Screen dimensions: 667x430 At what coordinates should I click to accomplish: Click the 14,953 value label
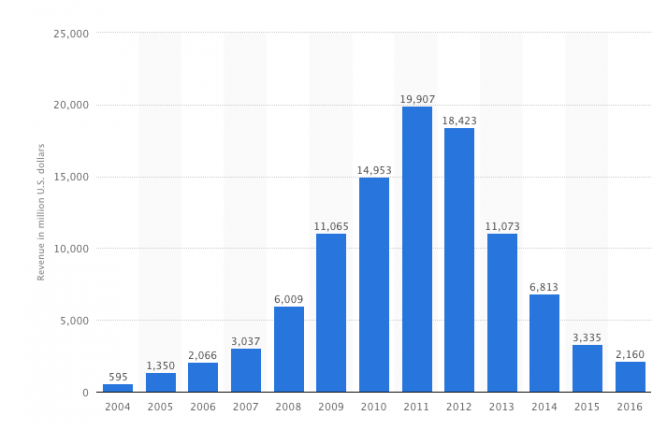(374, 170)
